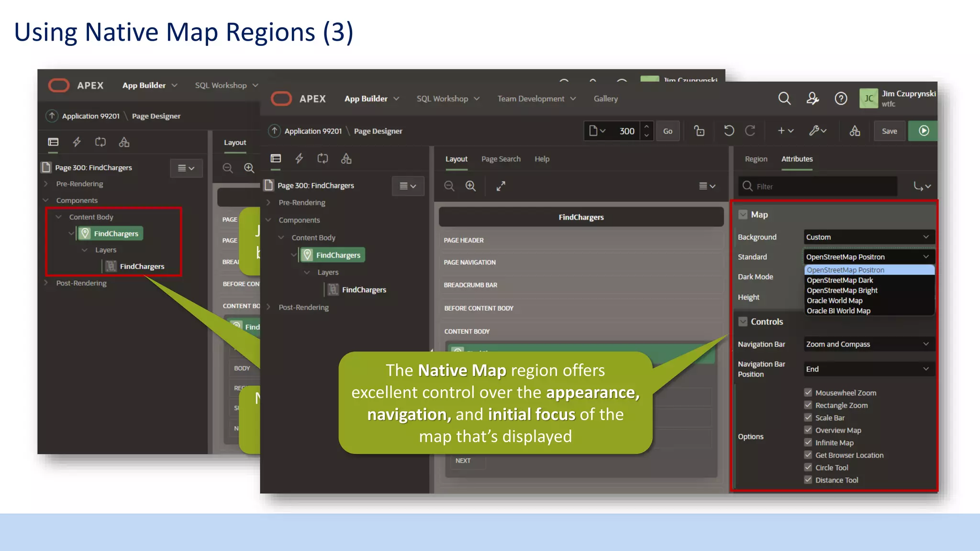Toggle the Distance Tool checkbox
Screen dimensions: 980x551
pyautogui.click(x=808, y=479)
